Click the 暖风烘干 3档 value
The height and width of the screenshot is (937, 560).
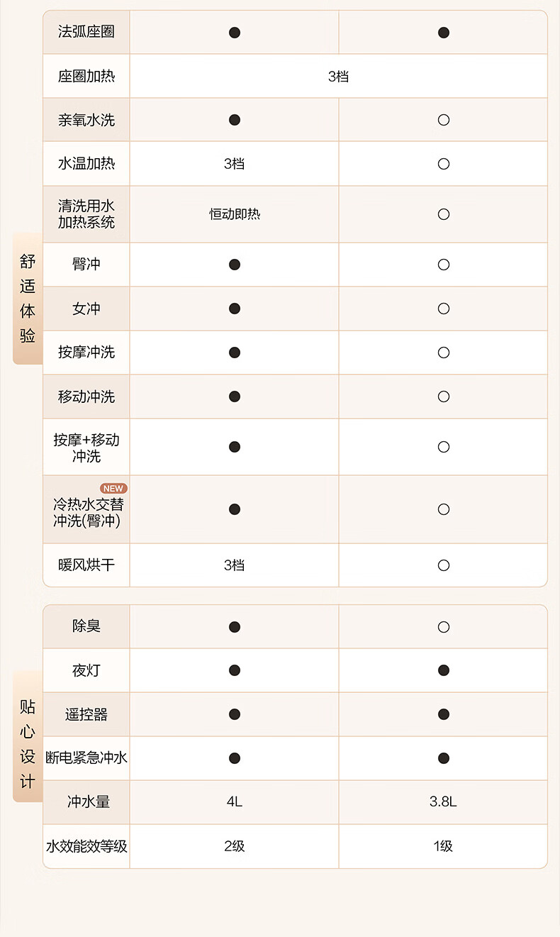(x=234, y=565)
